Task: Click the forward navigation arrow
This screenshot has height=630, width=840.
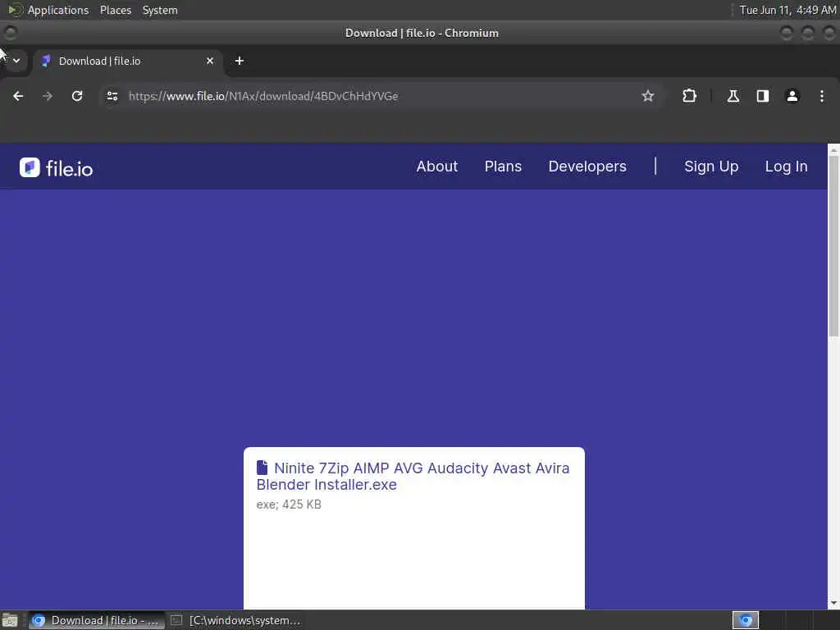Action: tap(48, 96)
